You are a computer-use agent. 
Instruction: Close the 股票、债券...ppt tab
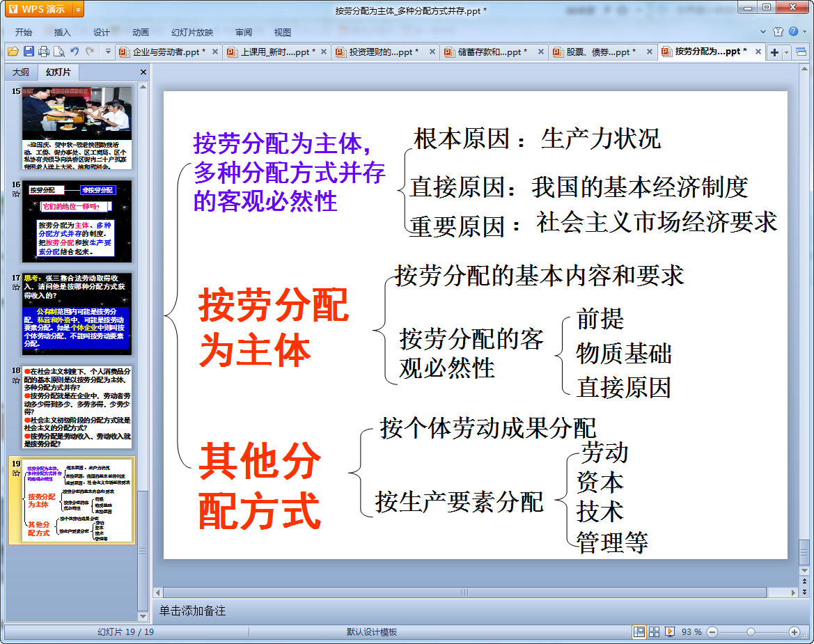point(650,52)
